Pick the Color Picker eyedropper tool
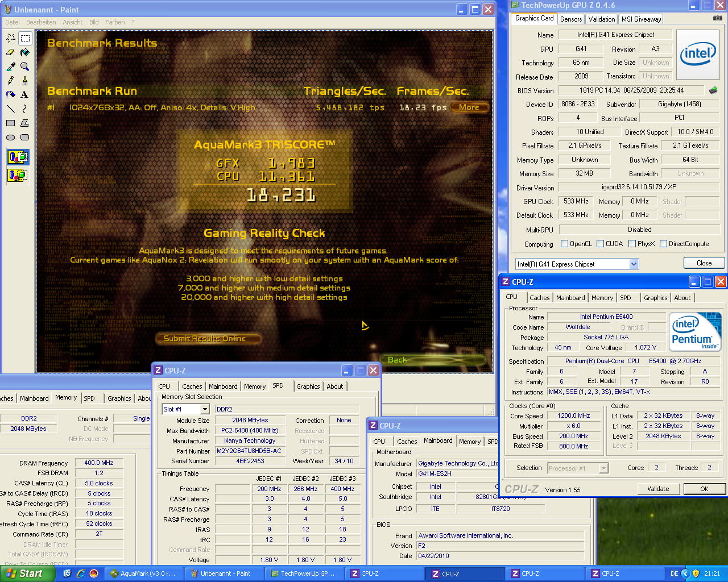This screenshot has width=728, height=582. click(x=11, y=66)
